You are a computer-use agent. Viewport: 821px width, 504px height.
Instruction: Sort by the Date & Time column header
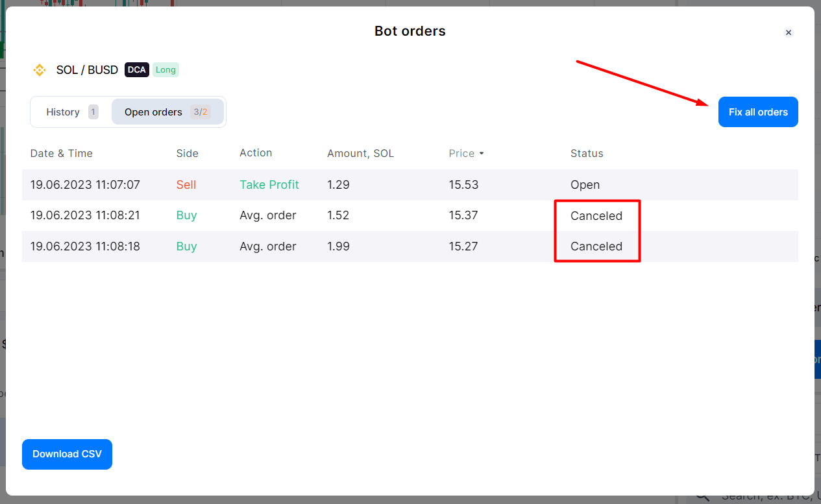(x=62, y=154)
